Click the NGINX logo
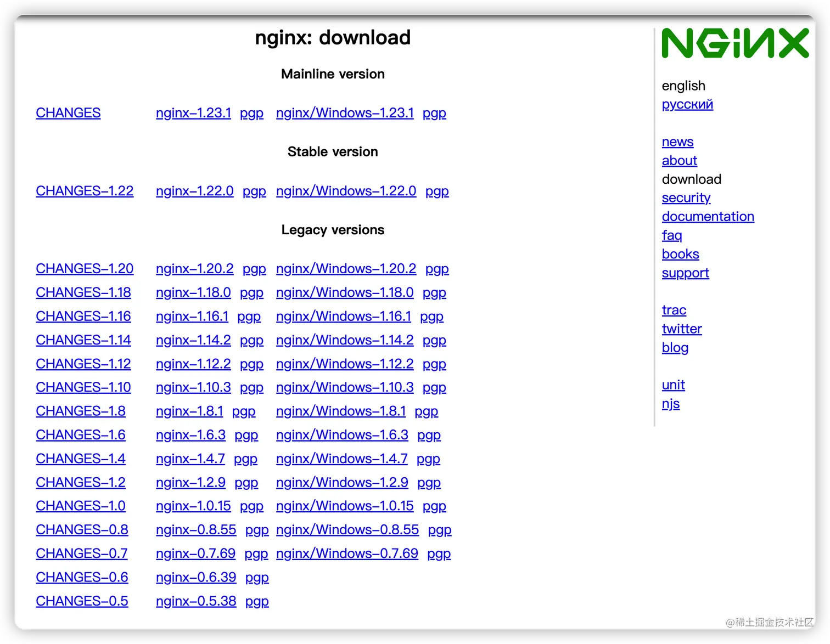Image resolution: width=830 pixels, height=644 pixels. (735, 43)
